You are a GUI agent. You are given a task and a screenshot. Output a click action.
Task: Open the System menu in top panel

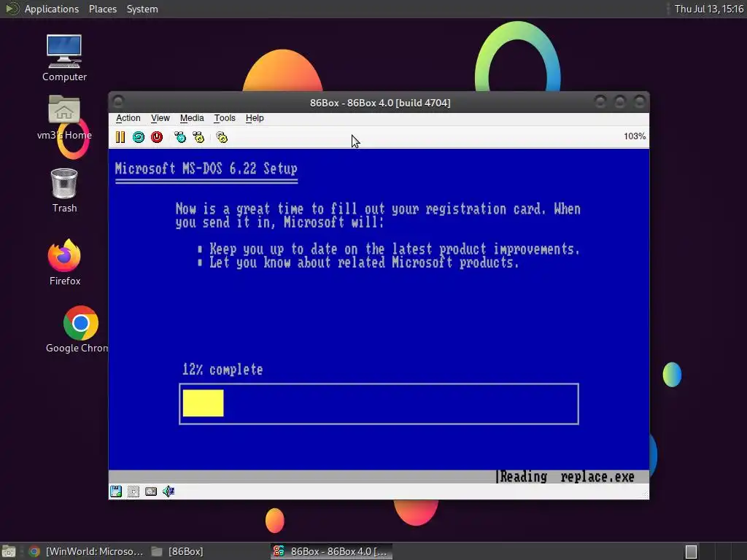(x=142, y=9)
